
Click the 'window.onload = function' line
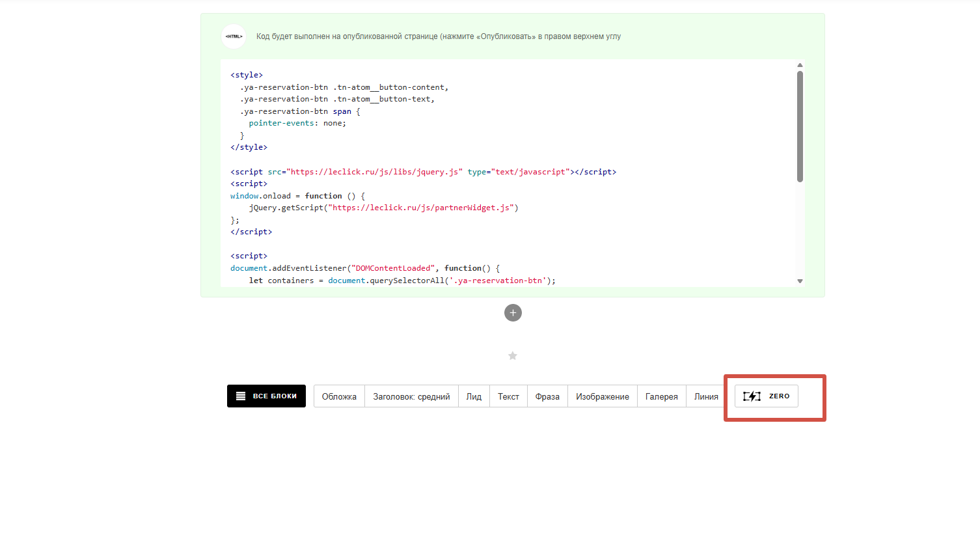(297, 196)
